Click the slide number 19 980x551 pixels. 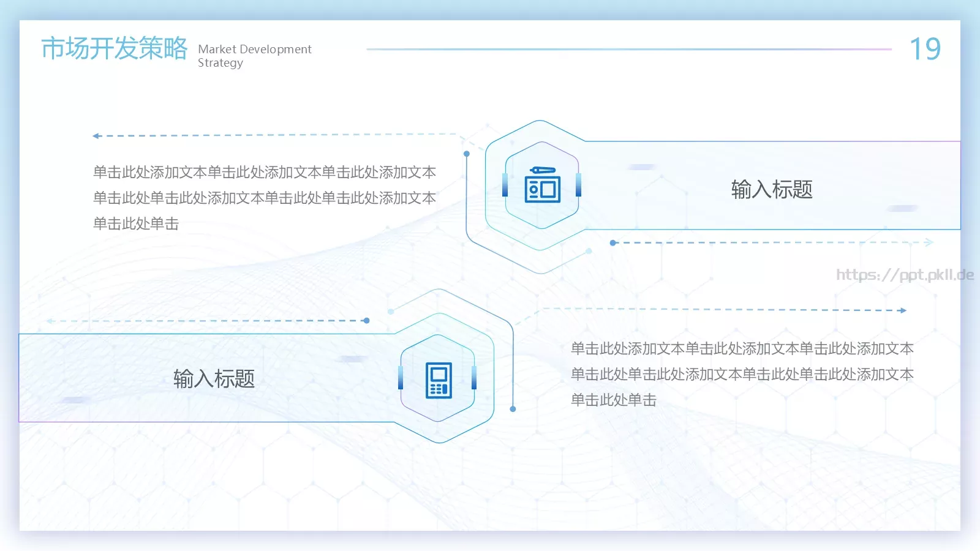925,49
